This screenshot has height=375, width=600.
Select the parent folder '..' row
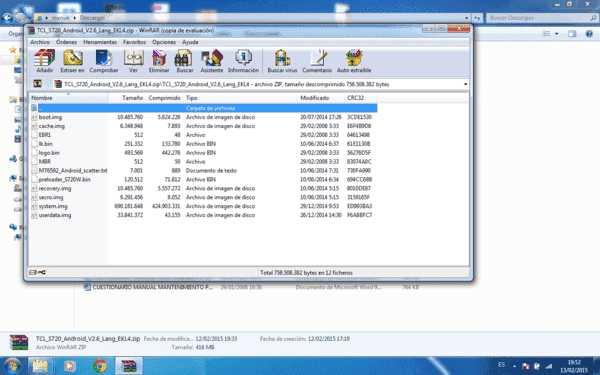(203, 108)
